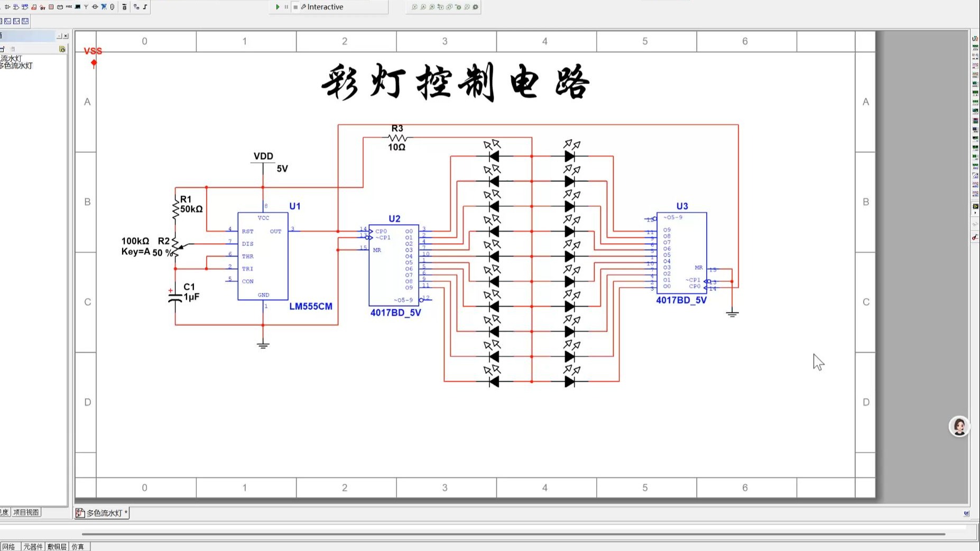Place a voltage probe on the circuit

[414, 7]
